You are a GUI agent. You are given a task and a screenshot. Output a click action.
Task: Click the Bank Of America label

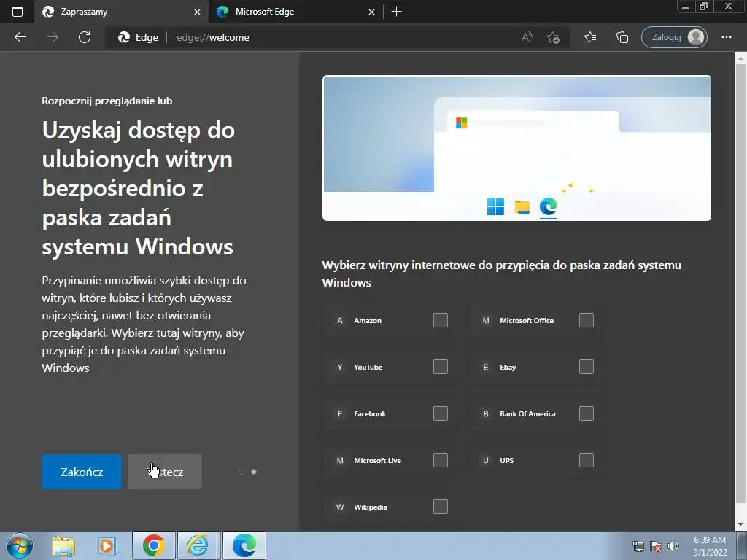(527, 414)
